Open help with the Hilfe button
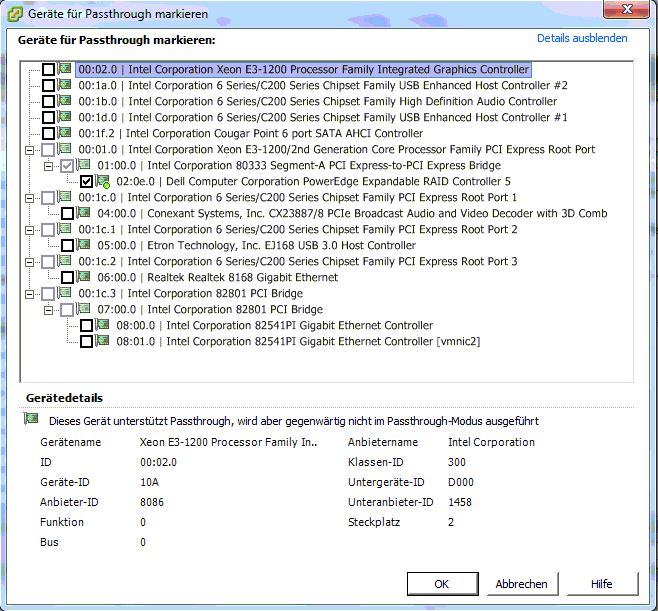Screen dimensions: 658x611 (x=602, y=584)
